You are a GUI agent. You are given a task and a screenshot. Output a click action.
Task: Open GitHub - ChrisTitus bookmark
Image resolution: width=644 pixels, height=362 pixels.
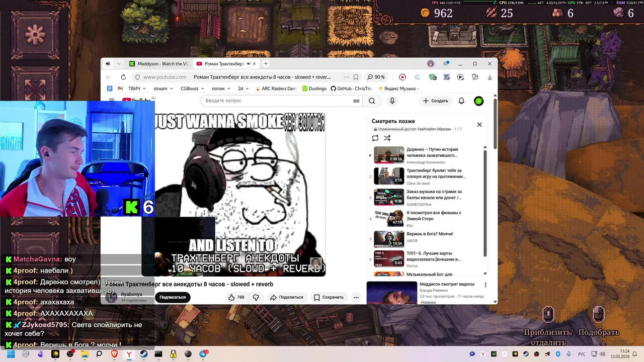[x=351, y=88]
